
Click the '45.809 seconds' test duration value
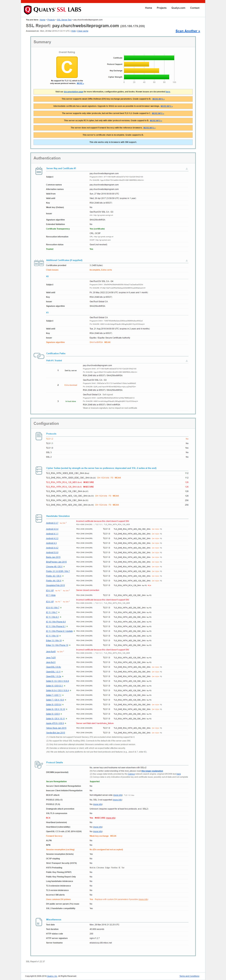(x=97, y=929)
